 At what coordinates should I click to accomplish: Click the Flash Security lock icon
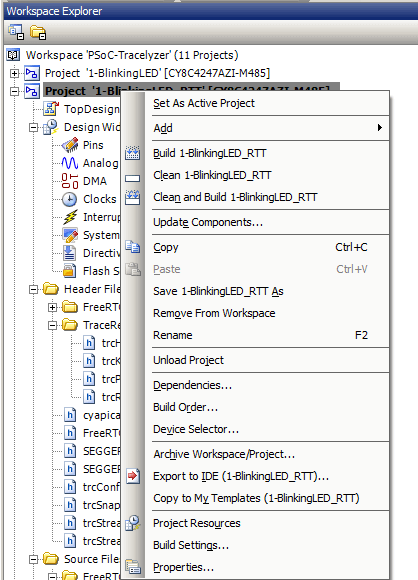[70, 271]
